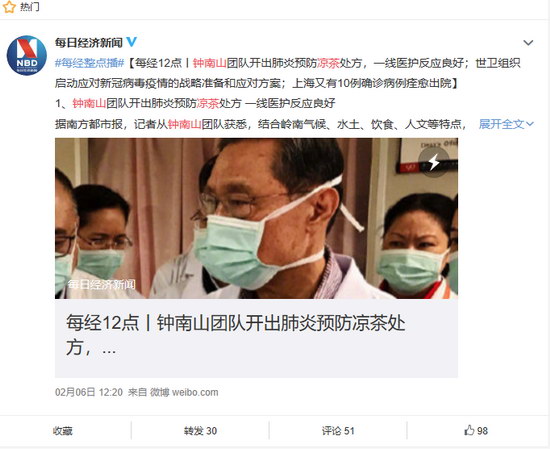Click the red 凉茶 keyword in the headline
The height and width of the screenshot is (449, 550).
point(328,63)
